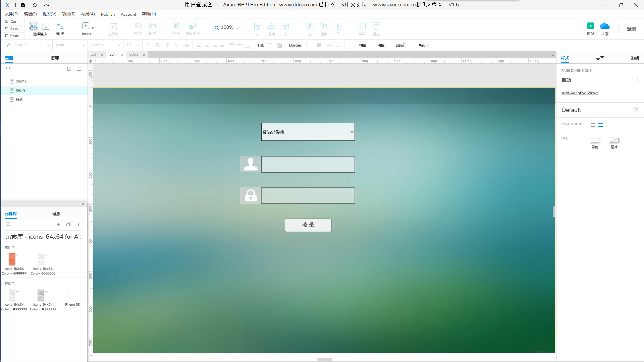644x362 pixels.
Task: Switch to the 概要 tab
Action: tap(55, 58)
